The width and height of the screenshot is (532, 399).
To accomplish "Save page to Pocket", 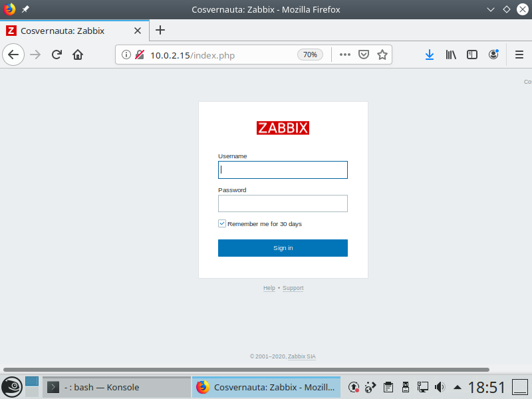I will click(364, 55).
